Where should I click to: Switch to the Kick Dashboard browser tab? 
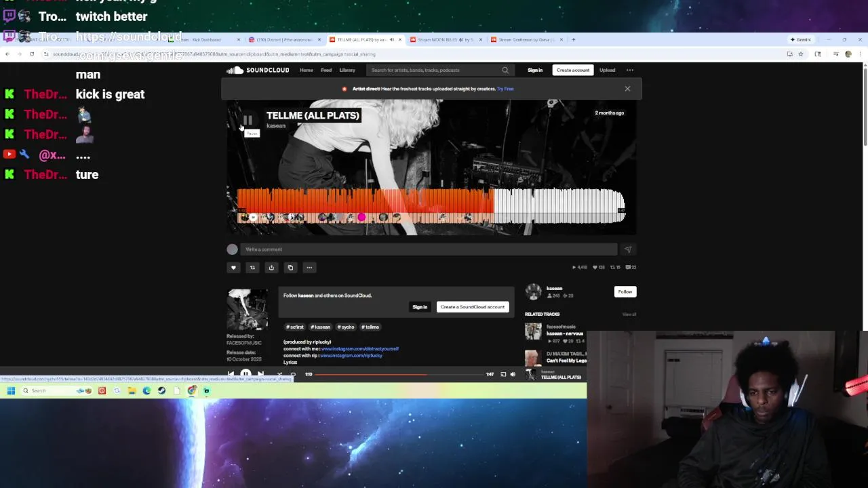tap(202, 39)
